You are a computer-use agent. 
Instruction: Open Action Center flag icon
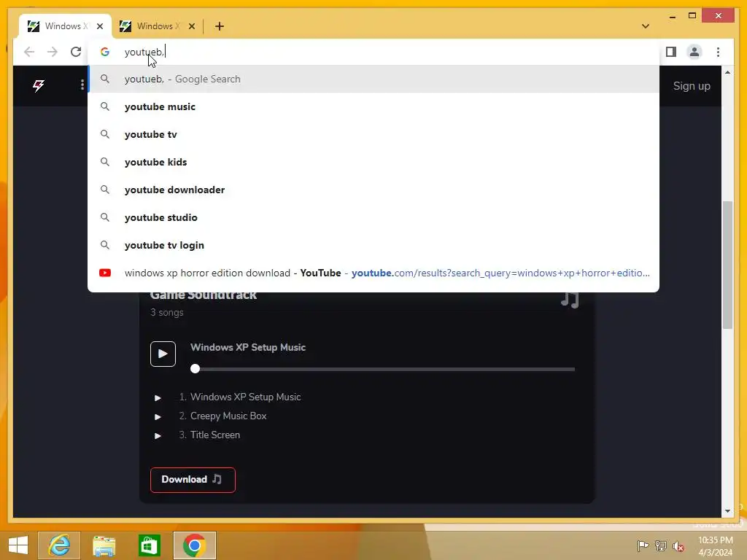pos(643,546)
